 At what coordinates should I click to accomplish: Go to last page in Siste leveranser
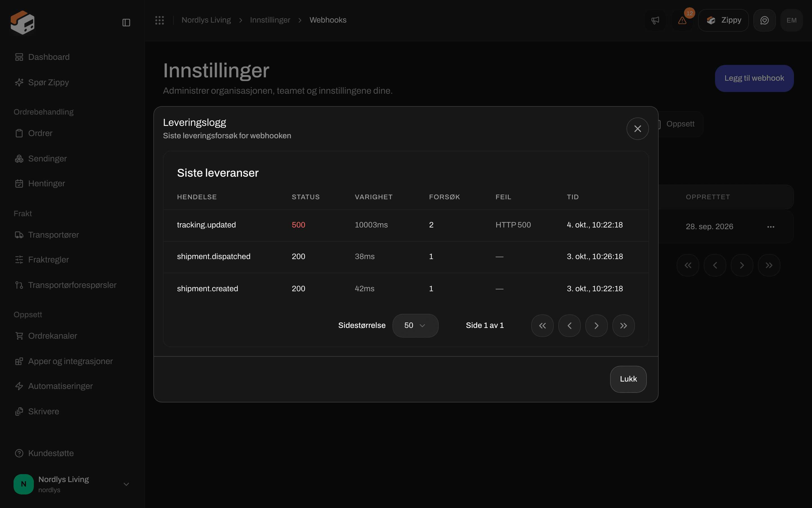pos(623,326)
